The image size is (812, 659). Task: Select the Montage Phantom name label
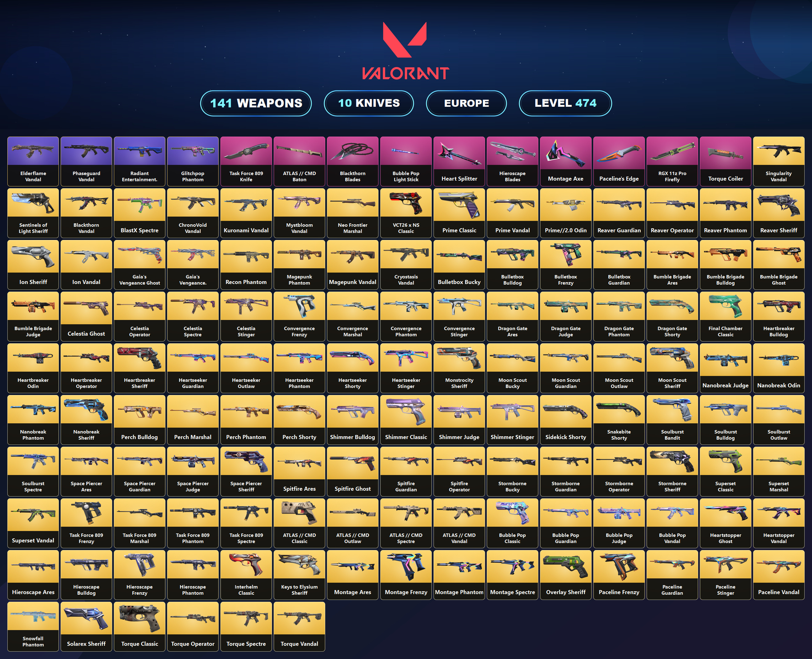point(459,592)
